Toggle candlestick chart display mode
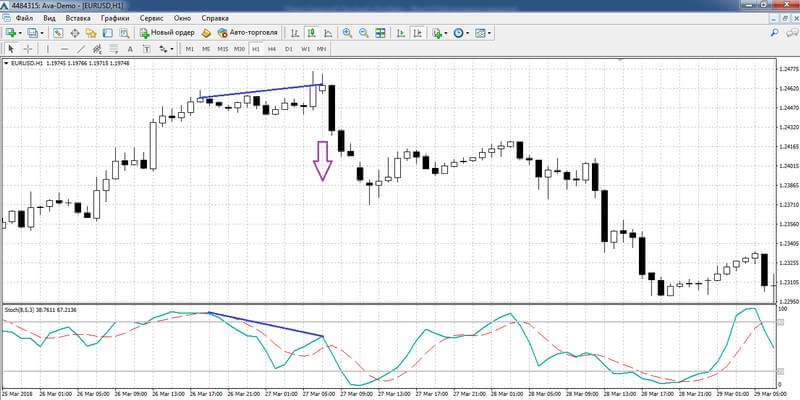Image resolution: width=800 pixels, height=400 pixels. tap(311, 33)
